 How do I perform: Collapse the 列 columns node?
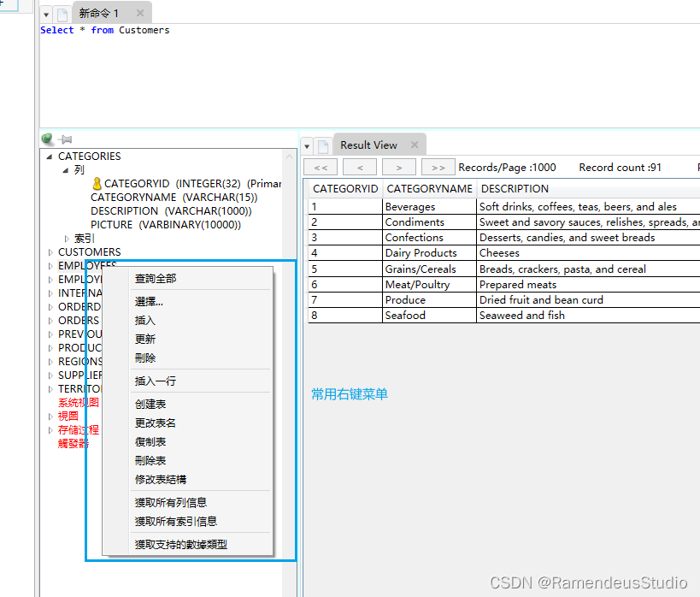click(66, 170)
